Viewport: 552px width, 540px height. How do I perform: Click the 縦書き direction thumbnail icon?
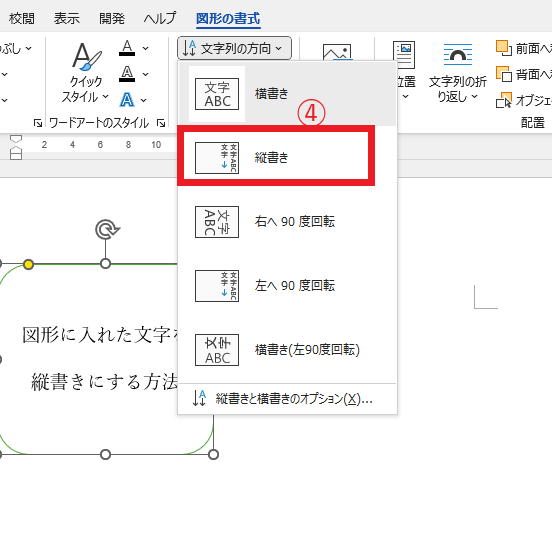click(217, 158)
